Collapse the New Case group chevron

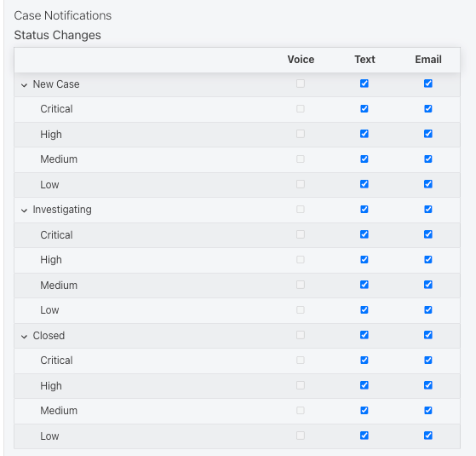pyautogui.click(x=25, y=85)
